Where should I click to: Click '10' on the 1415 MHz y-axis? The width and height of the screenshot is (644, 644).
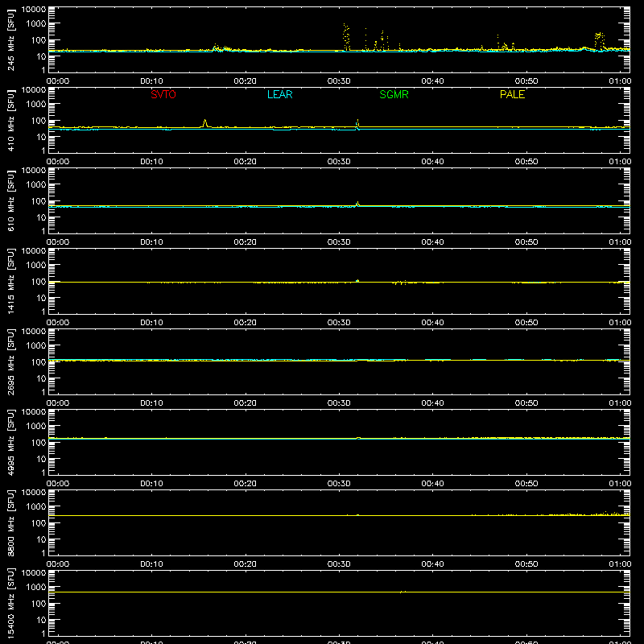41,298
